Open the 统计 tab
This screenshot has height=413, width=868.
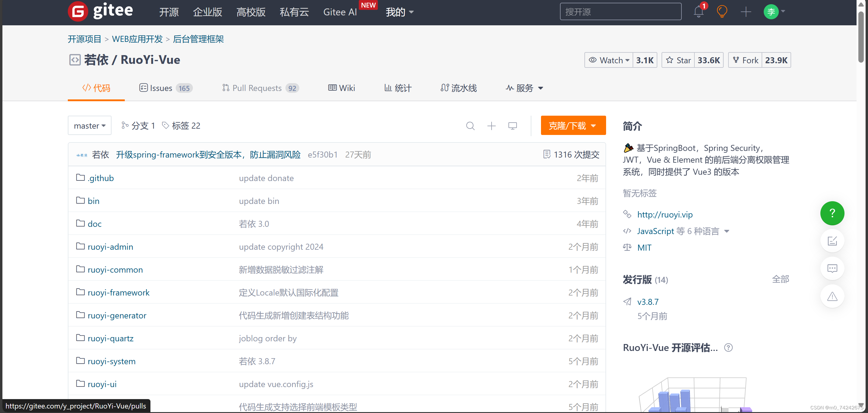click(x=398, y=88)
